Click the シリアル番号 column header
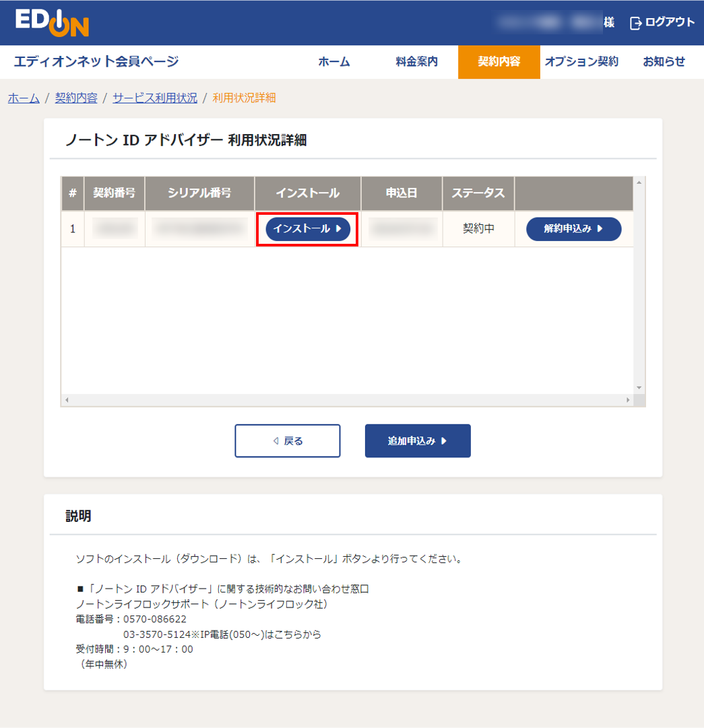Image resolution: width=704 pixels, height=728 pixels. click(199, 193)
